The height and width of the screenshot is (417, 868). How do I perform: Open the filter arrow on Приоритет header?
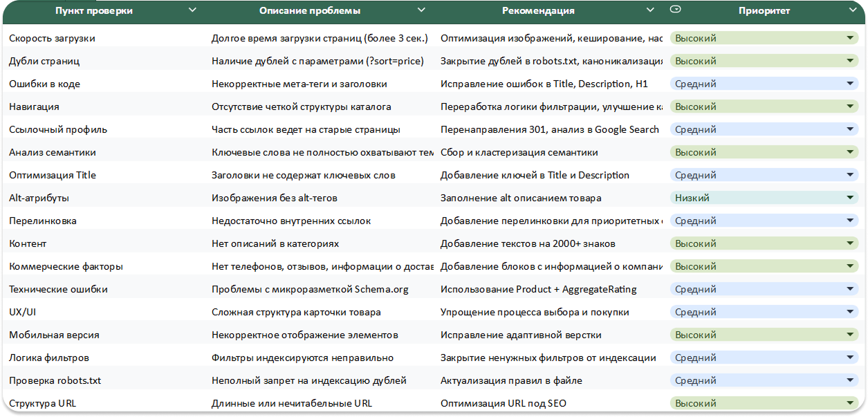[853, 10]
